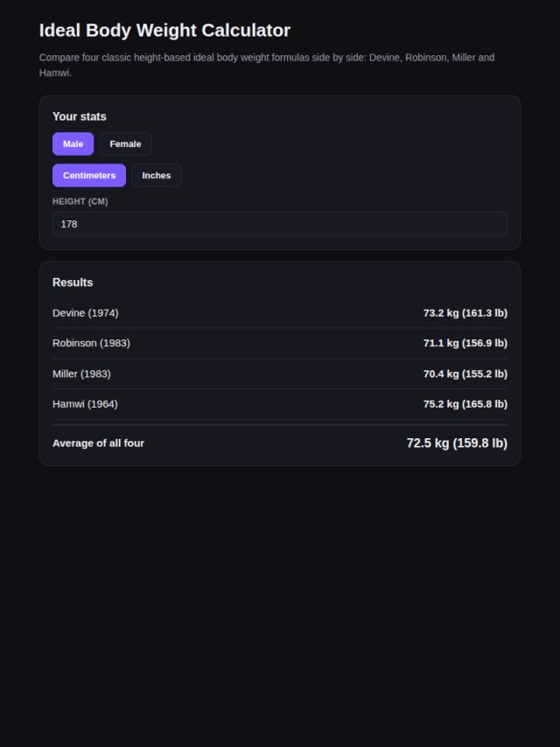560x747 pixels.
Task: Switch height unit to Inches
Action: pyautogui.click(x=157, y=175)
